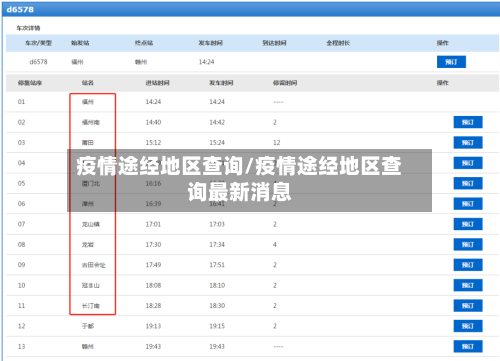Click the 到达时间 column header

(274, 43)
